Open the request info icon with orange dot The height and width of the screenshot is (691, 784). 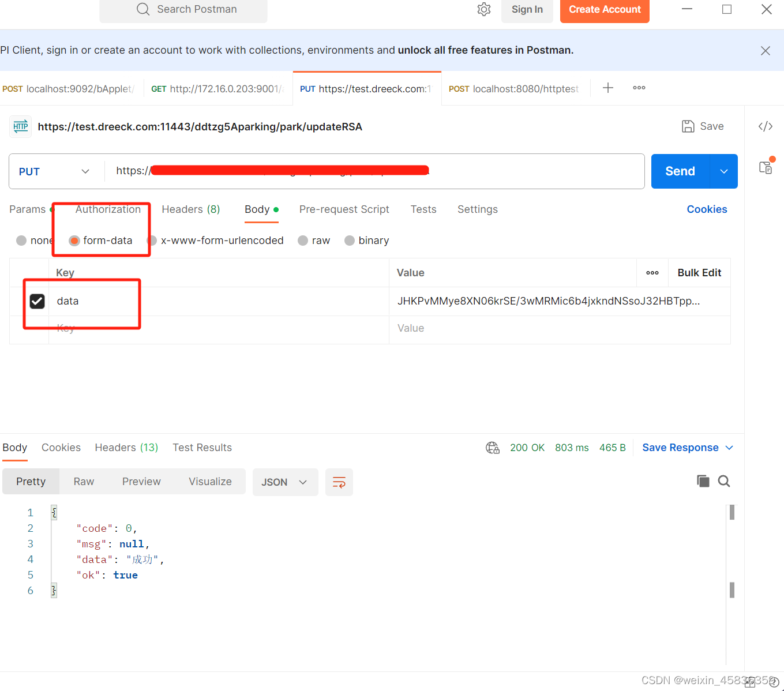click(x=766, y=167)
